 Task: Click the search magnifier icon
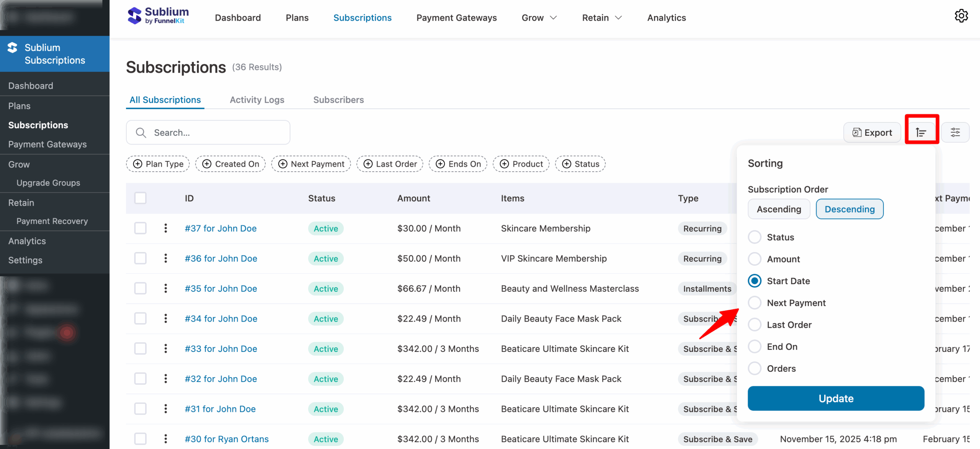(x=140, y=132)
